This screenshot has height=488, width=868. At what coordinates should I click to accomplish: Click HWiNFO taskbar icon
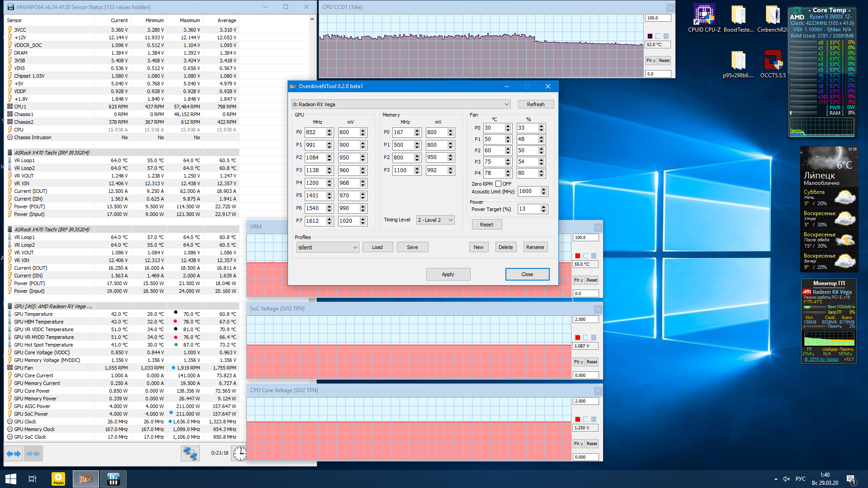(113, 479)
